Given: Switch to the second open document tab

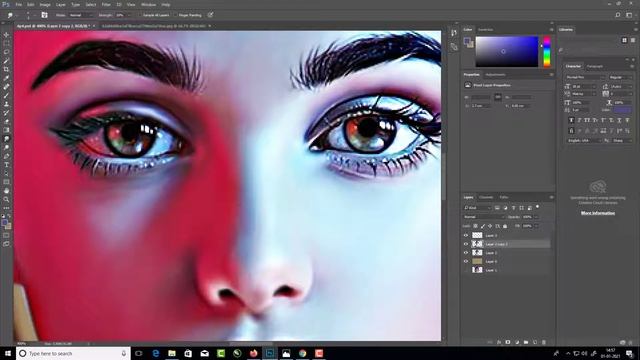Looking at the screenshot, I should (153, 26).
